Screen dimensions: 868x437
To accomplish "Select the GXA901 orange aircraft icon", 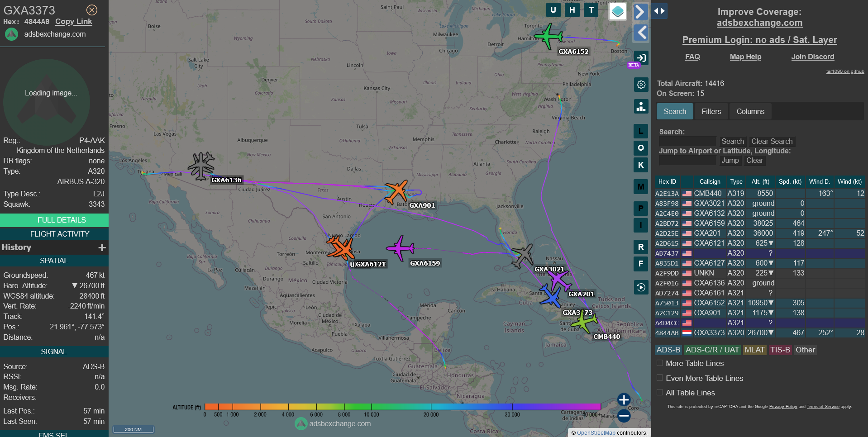I will point(397,191).
